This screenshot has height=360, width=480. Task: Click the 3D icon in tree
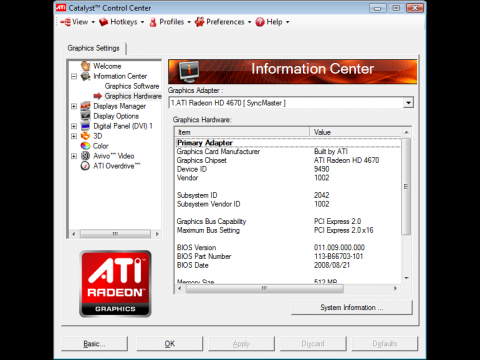pyautogui.click(x=86, y=136)
